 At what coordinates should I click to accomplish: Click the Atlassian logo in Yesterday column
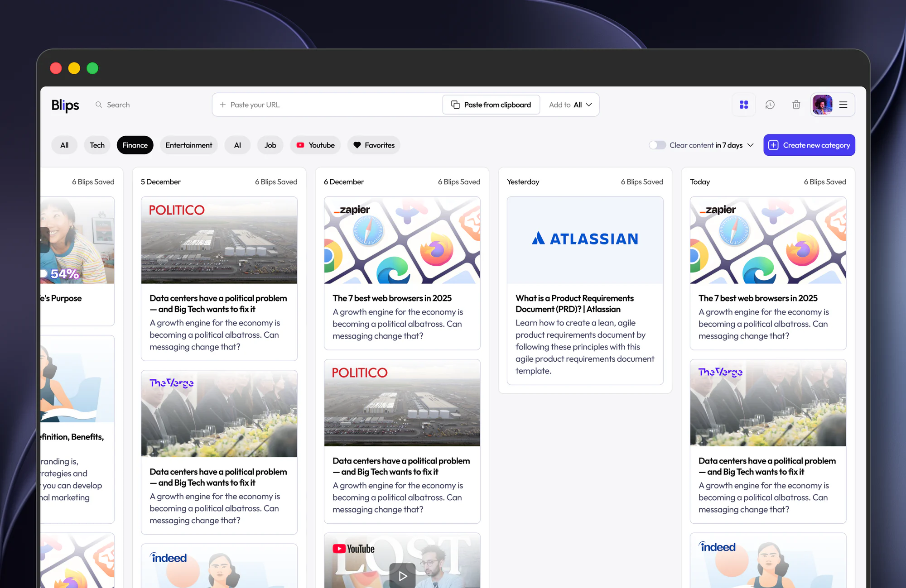pyautogui.click(x=585, y=239)
